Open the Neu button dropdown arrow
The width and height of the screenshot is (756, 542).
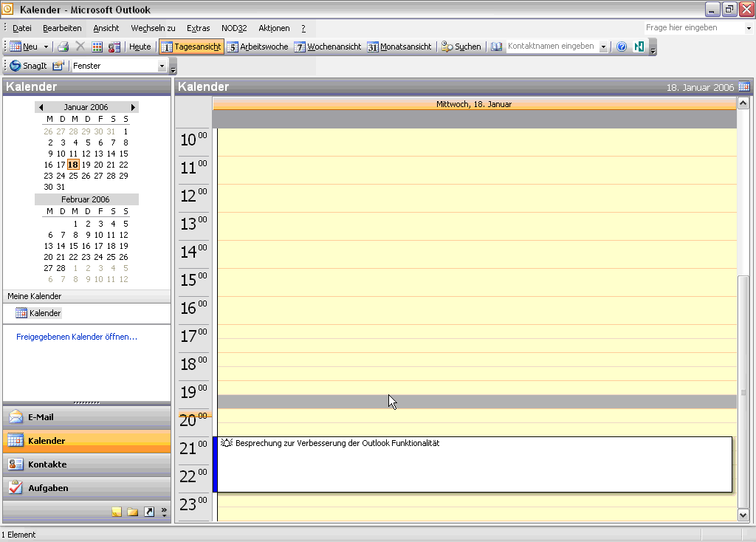(47, 47)
